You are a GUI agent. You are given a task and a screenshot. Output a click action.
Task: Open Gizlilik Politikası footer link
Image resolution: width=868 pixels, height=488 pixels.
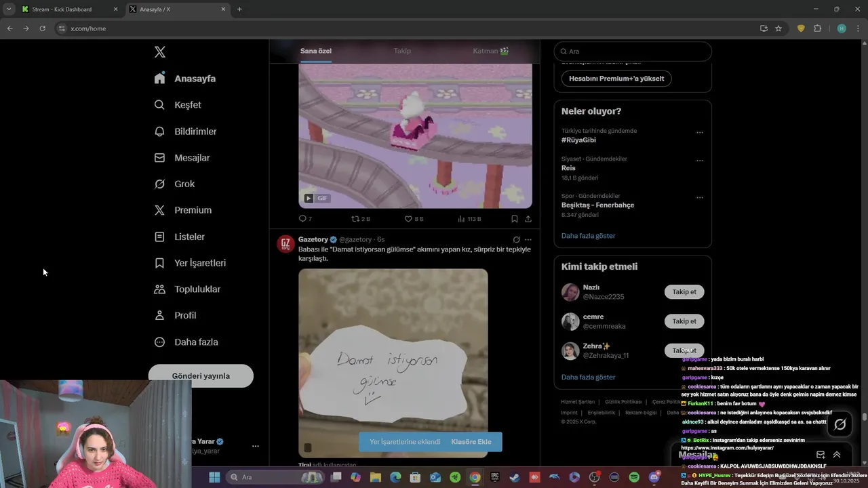[x=623, y=402]
